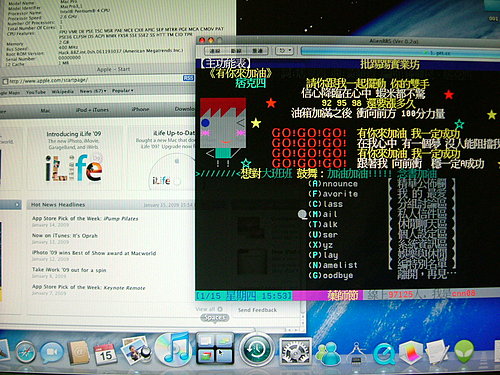Select (U)ser in BBS main menu

coord(323,235)
